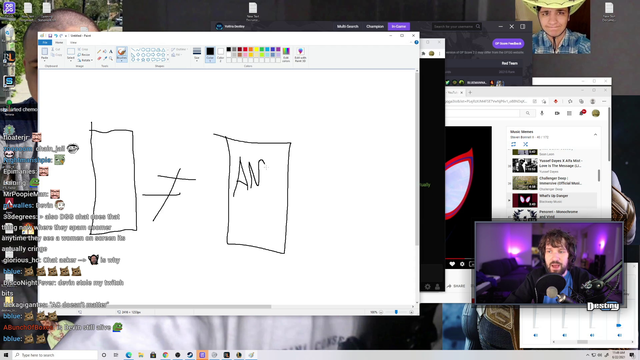This screenshot has width=640, height=360.
Task: Collapse the Paint ribbon chevron
Action: pos(411,42)
